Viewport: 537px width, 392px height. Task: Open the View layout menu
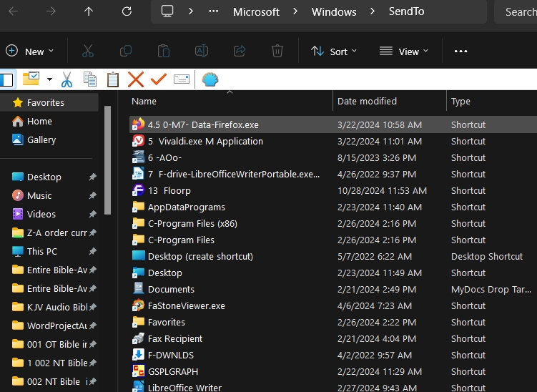pos(404,52)
